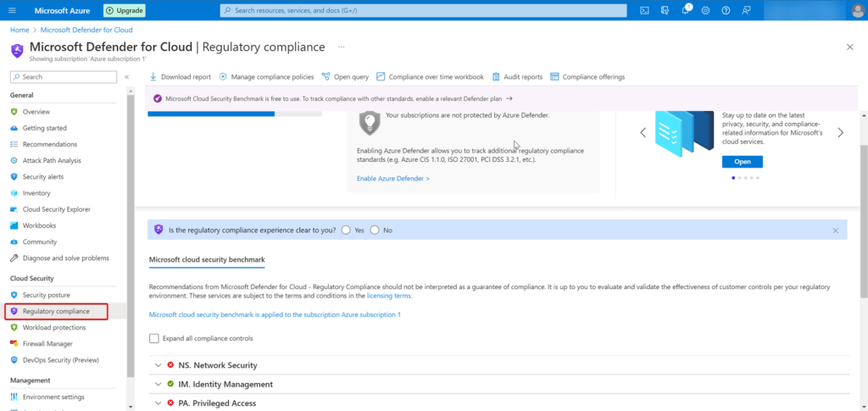Click the sidebar Search box
Screen dimensions: 868x411
[x=64, y=77]
